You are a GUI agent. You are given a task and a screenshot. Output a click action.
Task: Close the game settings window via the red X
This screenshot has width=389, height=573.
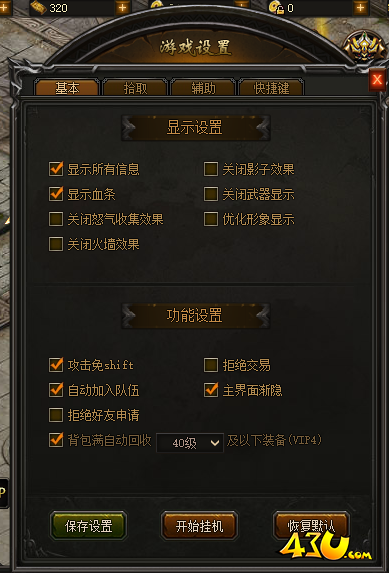tap(377, 80)
